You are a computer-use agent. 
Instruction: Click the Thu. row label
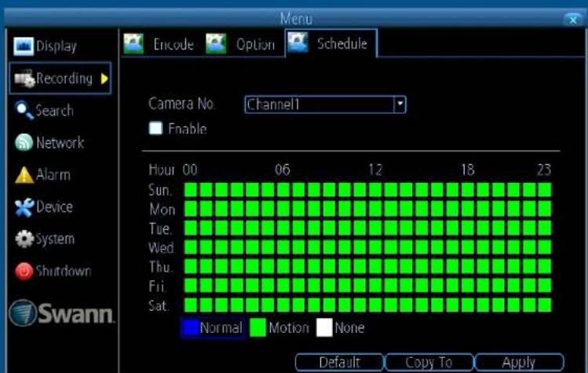pyautogui.click(x=160, y=267)
